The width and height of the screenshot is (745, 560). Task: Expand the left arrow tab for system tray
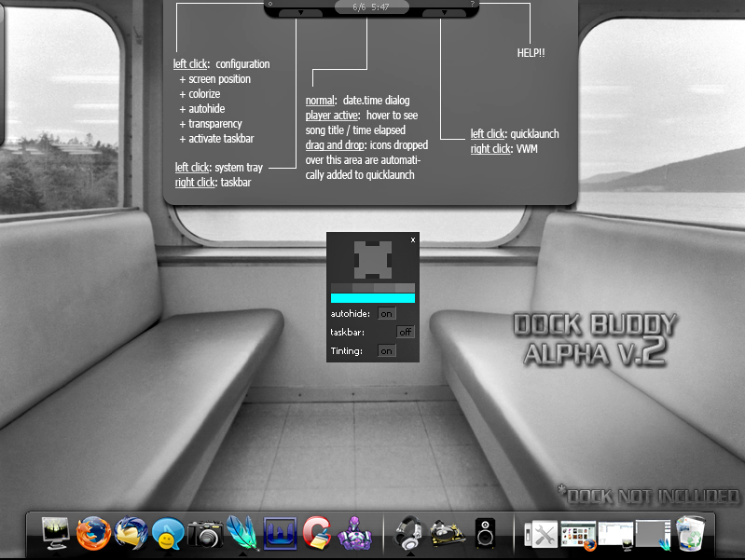(301, 13)
